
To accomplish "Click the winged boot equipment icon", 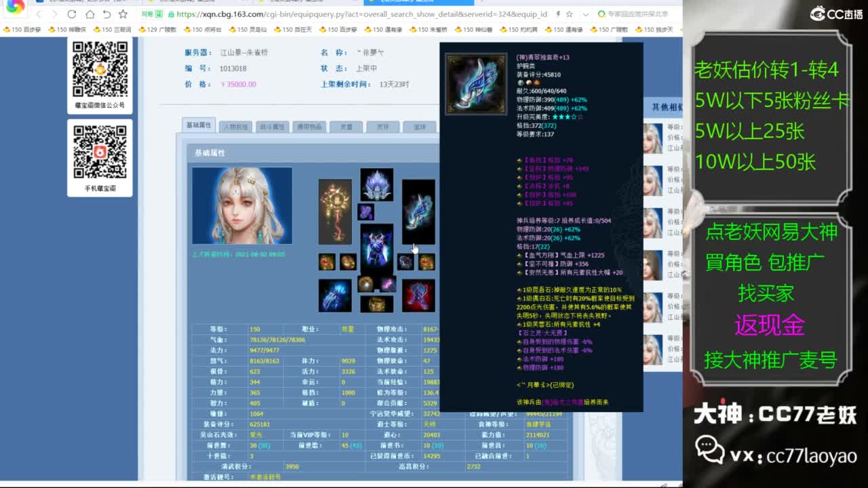I will coord(418,211).
